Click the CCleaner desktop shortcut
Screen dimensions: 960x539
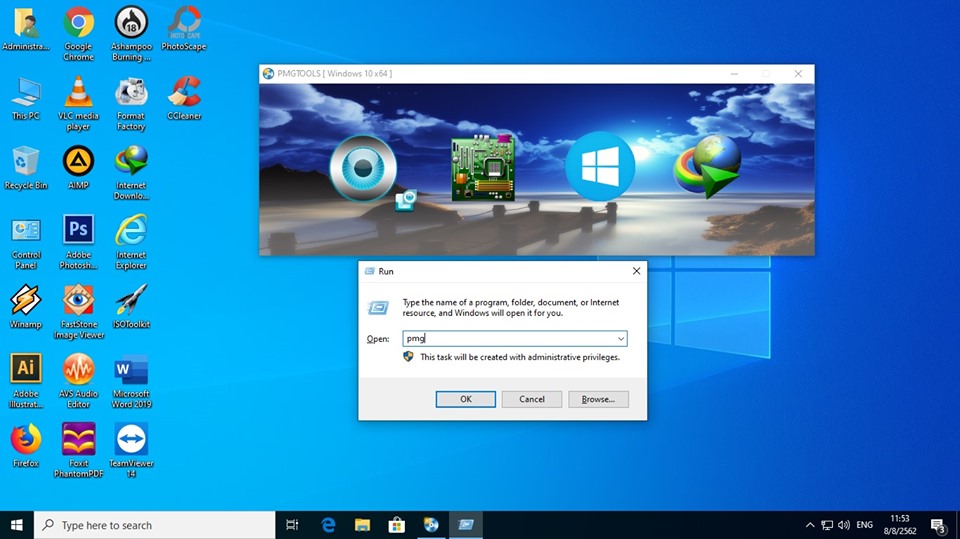(x=184, y=98)
